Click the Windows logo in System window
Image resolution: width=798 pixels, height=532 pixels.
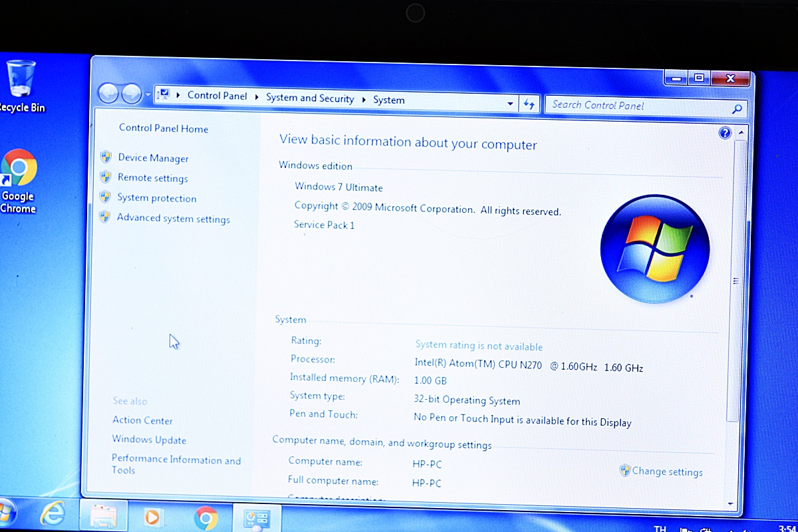coord(654,249)
